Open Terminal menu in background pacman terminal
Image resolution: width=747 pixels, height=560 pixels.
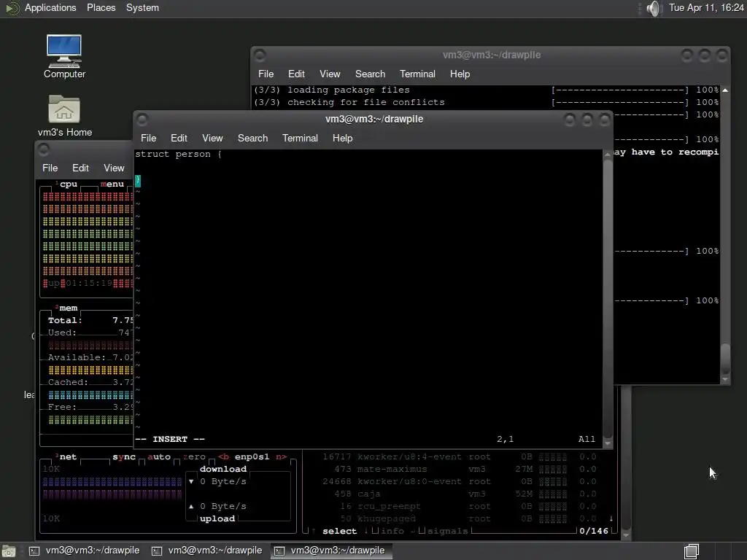click(x=417, y=74)
